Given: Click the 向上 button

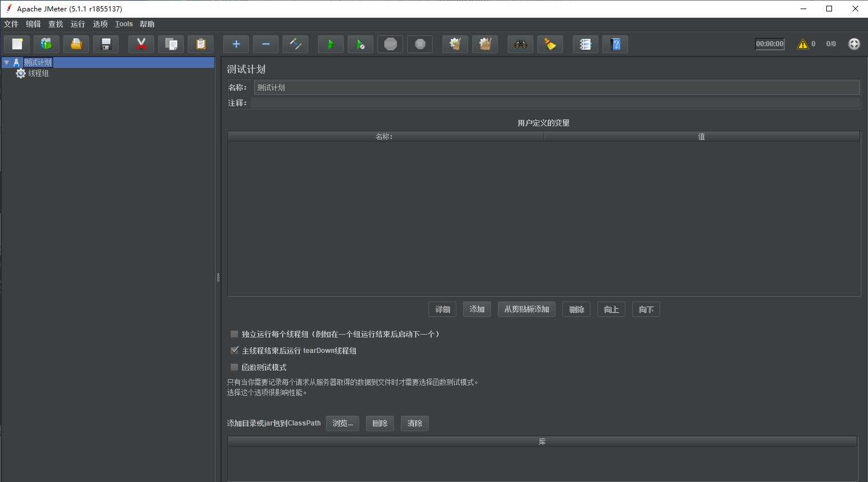Looking at the screenshot, I should [612, 310].
